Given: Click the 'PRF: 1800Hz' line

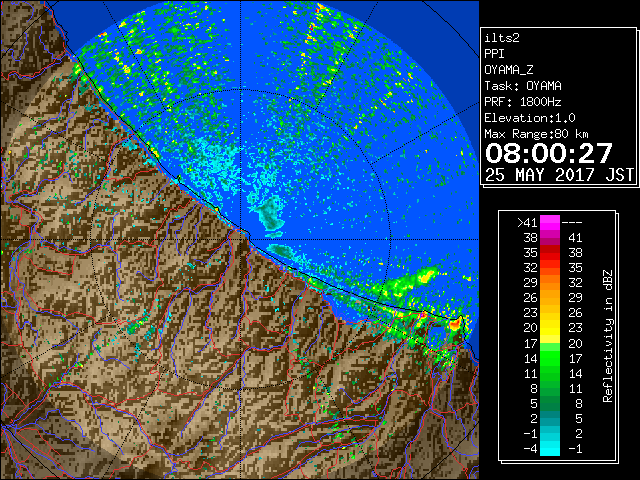Looking at the screenshot, I should coord(523,102).
